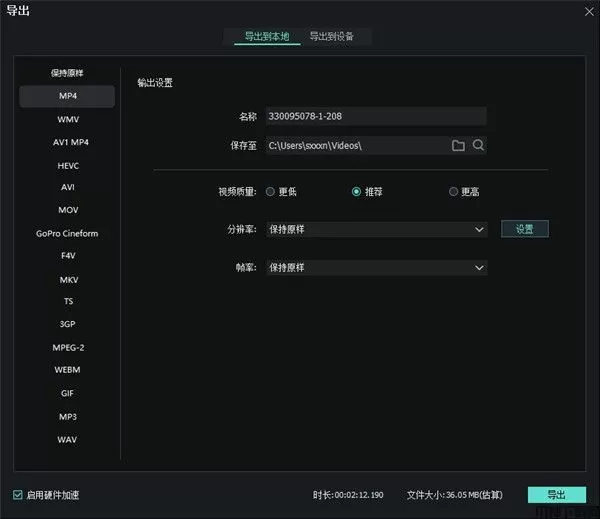Select the MOV format

point(68,210)
